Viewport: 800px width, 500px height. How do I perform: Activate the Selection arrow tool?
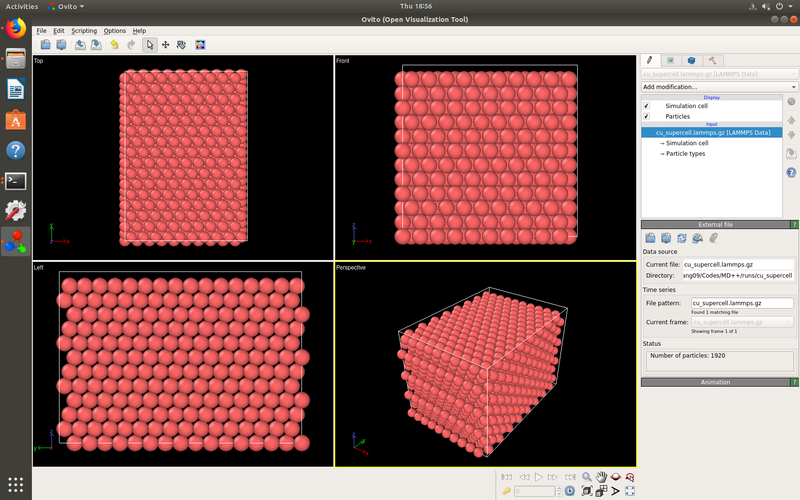pyautogui.click(x=149, y=45)
